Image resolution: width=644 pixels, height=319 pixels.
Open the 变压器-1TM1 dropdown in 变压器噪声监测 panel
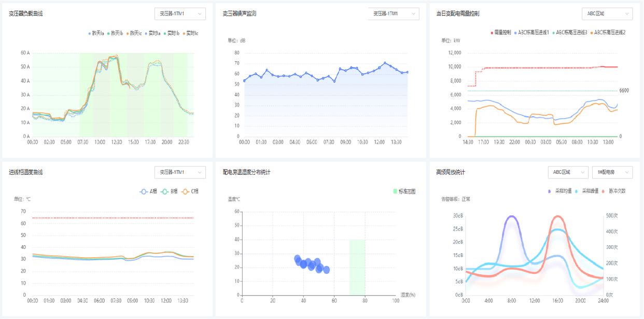(x=394, y=13)
